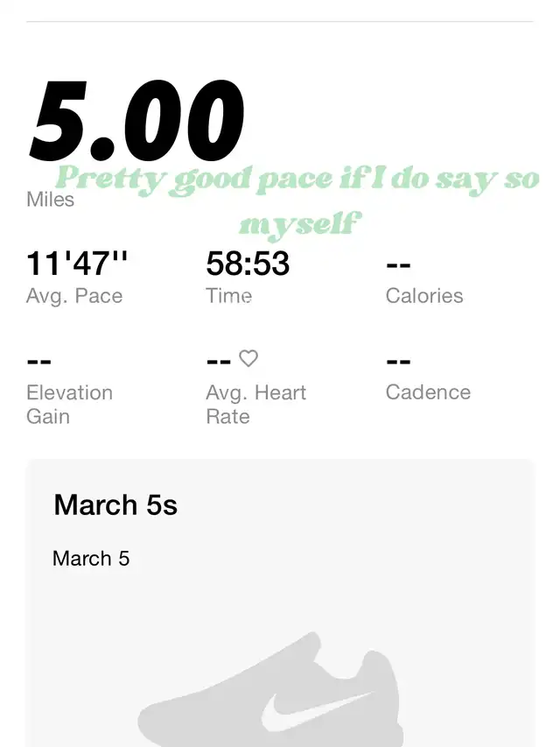Image resolution: width=560 pixels, height=747 pixels.
Task: Tap the large 5.00 distance number
Action: click(x=136, y=121)
